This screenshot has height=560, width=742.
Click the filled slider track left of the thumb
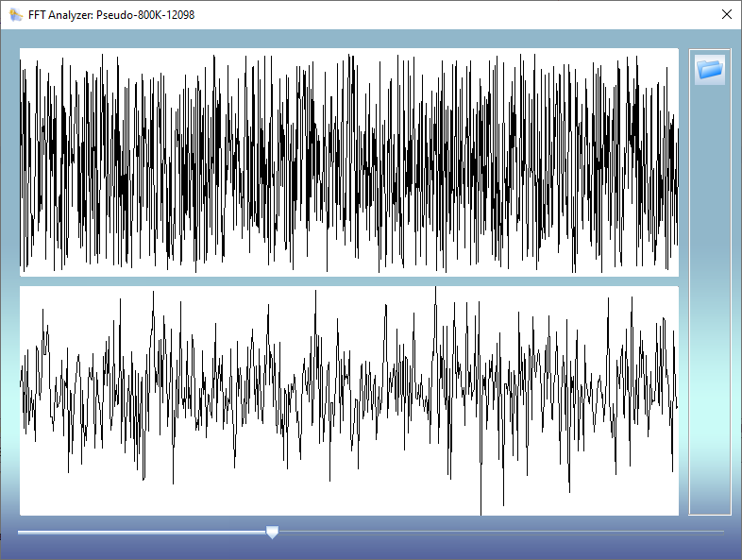(x=142, y=532)
